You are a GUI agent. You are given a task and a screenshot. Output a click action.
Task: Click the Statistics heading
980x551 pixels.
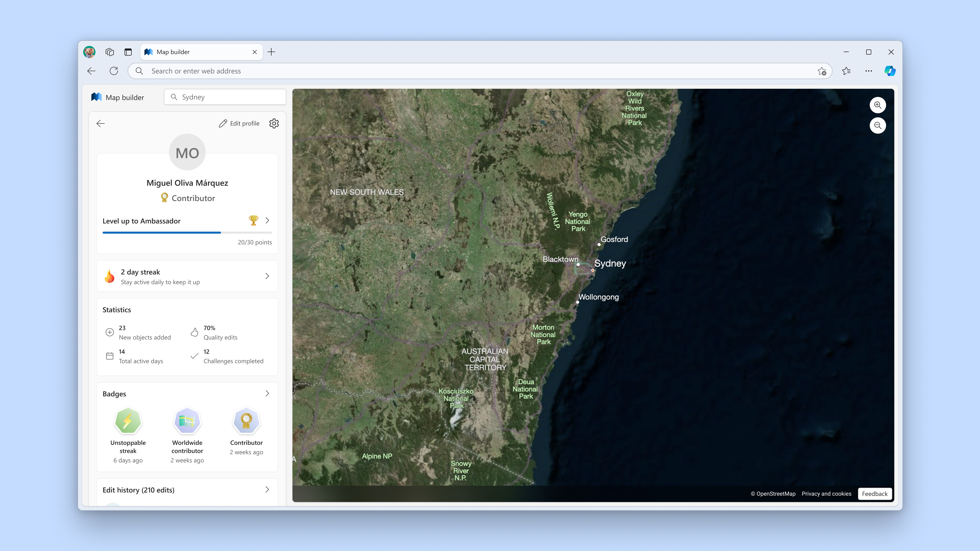click(117, 310)
